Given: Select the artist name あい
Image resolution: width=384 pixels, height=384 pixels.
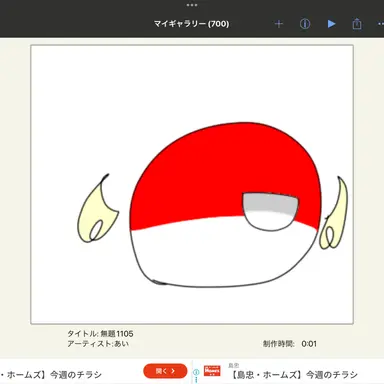Looking at the screenshot, I should [122, 344].
